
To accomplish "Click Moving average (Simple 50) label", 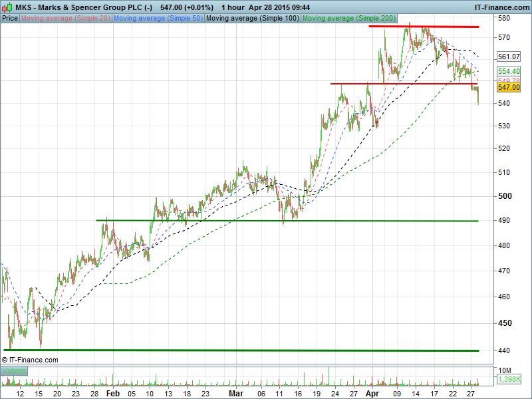I will tap(158, 19).
